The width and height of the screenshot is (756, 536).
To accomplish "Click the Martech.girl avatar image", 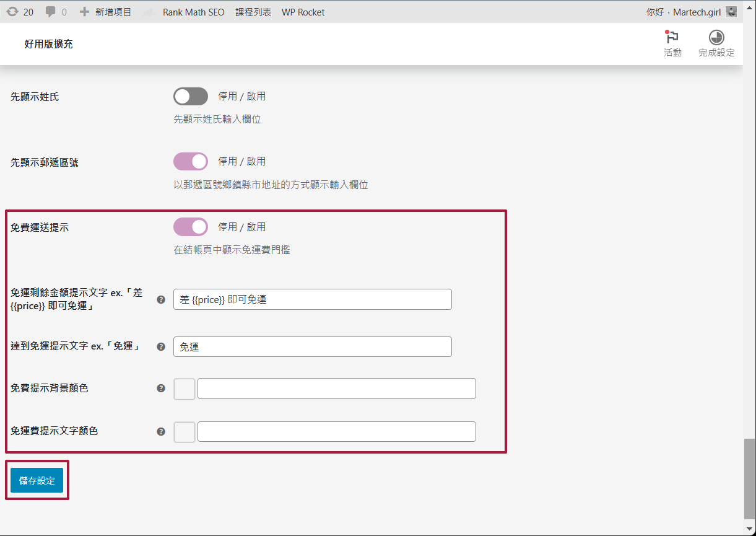I will tap(731, 12).
